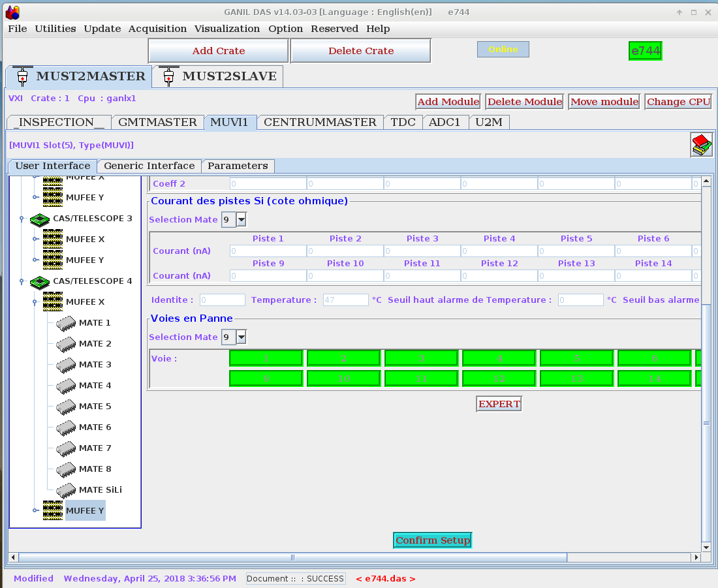Click the green e744 indicator button
The width and height of the screenshot is (718, 588).
point(646,51)
